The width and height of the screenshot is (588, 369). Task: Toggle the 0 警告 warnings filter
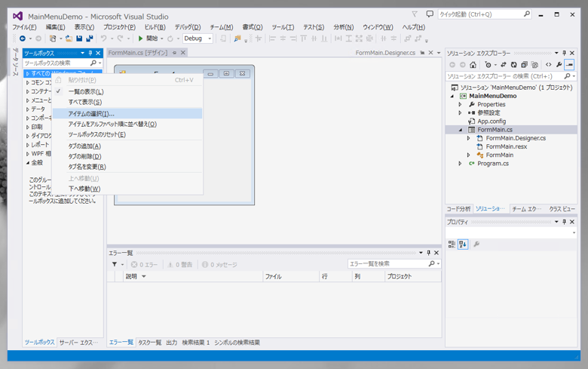click(x=179, y=265)
